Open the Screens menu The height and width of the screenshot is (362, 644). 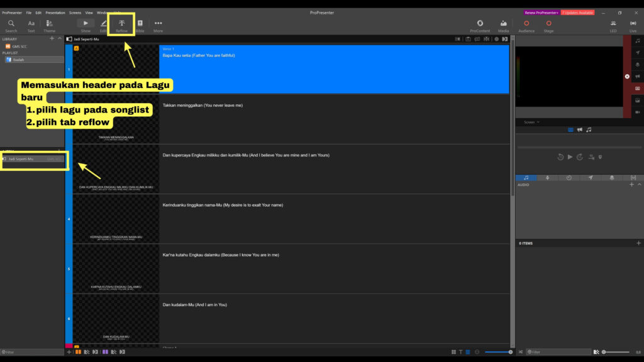tap(75, 13)
